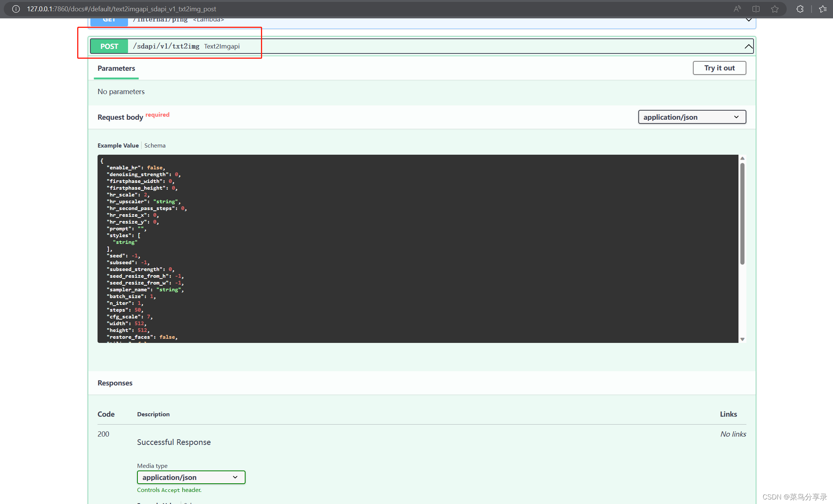The image size is (833, 504).
Task: Click the Try it out button
Action: (719, 67)
